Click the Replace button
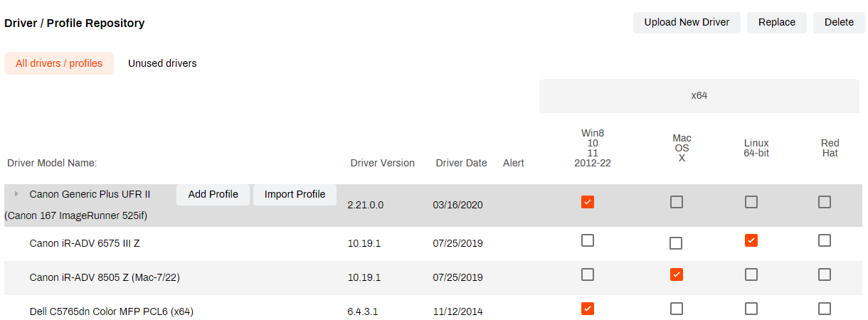This screenshot has height=320, width=868. click(x=777, y=22)
